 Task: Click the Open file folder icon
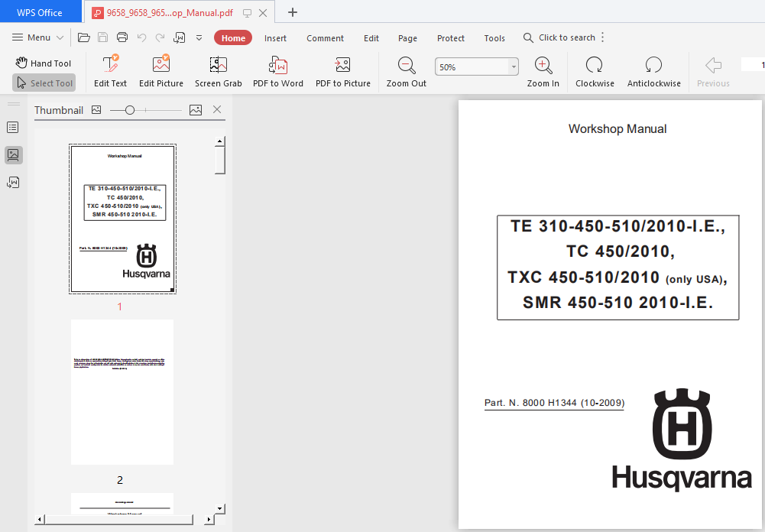[84, 37]
